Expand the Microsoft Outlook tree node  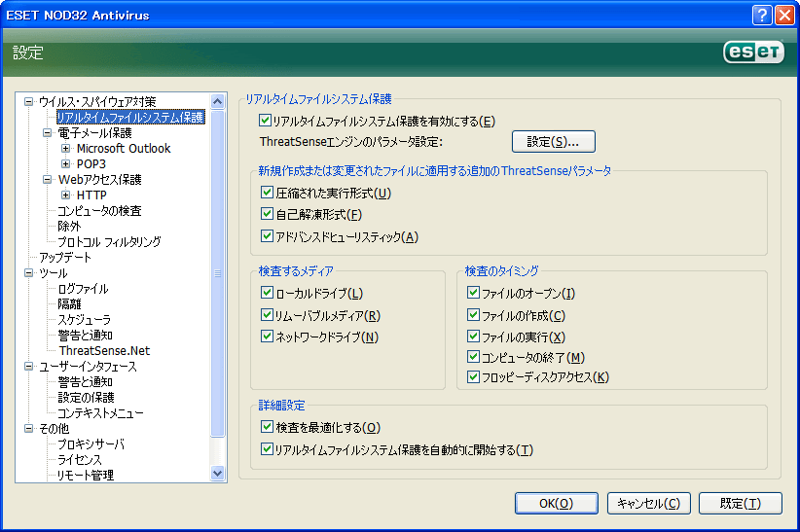click(65, 149)
